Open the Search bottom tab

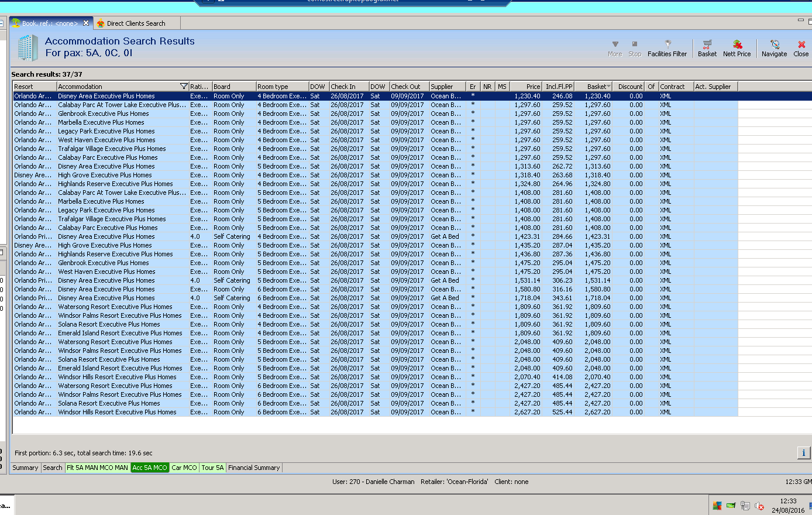pyautogui.click(x=53, y=468)
